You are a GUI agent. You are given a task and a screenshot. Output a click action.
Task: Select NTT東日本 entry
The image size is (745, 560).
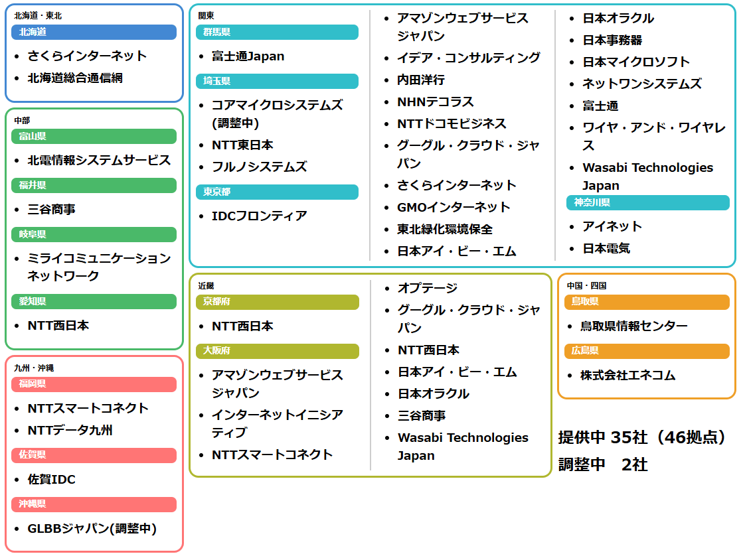coord(242,145)
